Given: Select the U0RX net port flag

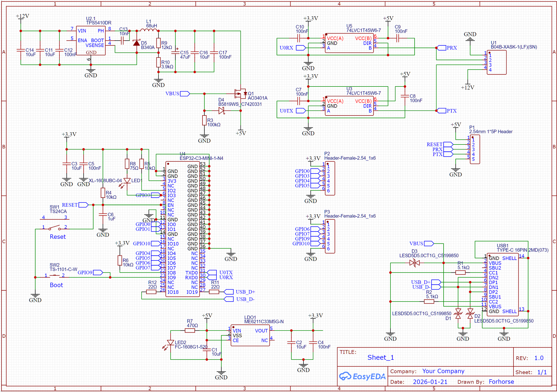Looking at the screenshot, I should coord(301,48).
